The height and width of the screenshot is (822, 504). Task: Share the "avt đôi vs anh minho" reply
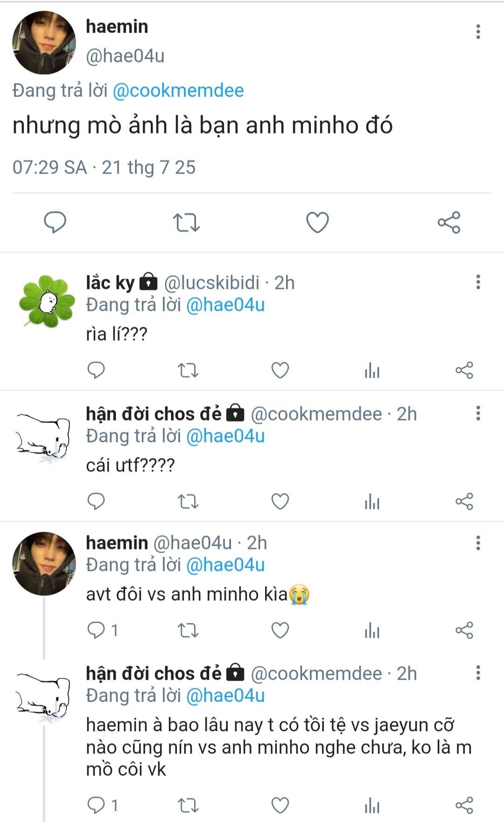tap(464, 631)
